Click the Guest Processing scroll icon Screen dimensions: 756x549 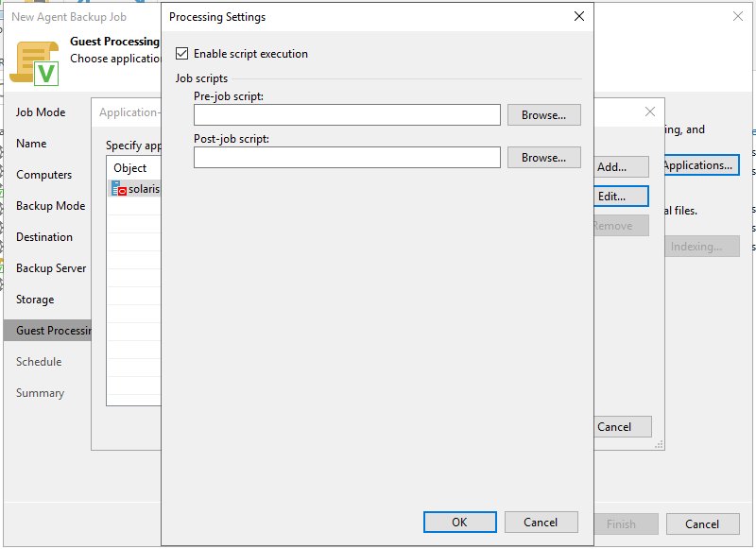[35, 63]
